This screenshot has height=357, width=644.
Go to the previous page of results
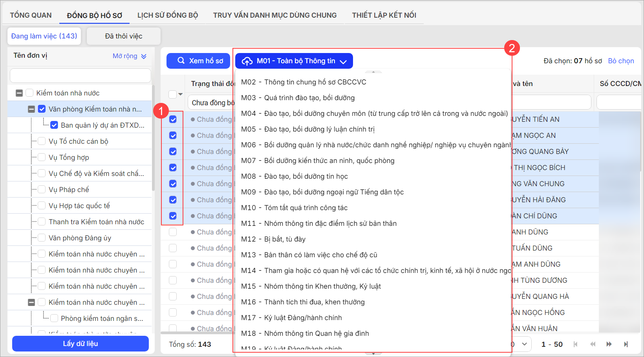pos(593,344)
